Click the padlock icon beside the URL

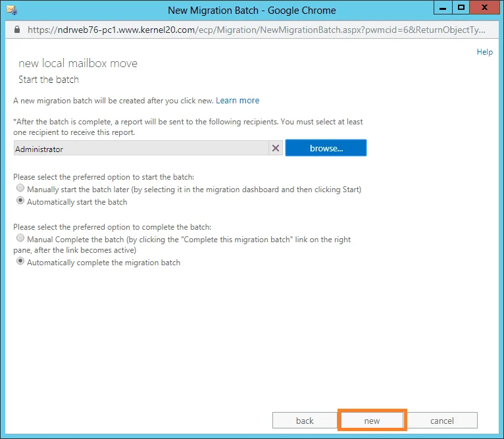pos(16,30)
